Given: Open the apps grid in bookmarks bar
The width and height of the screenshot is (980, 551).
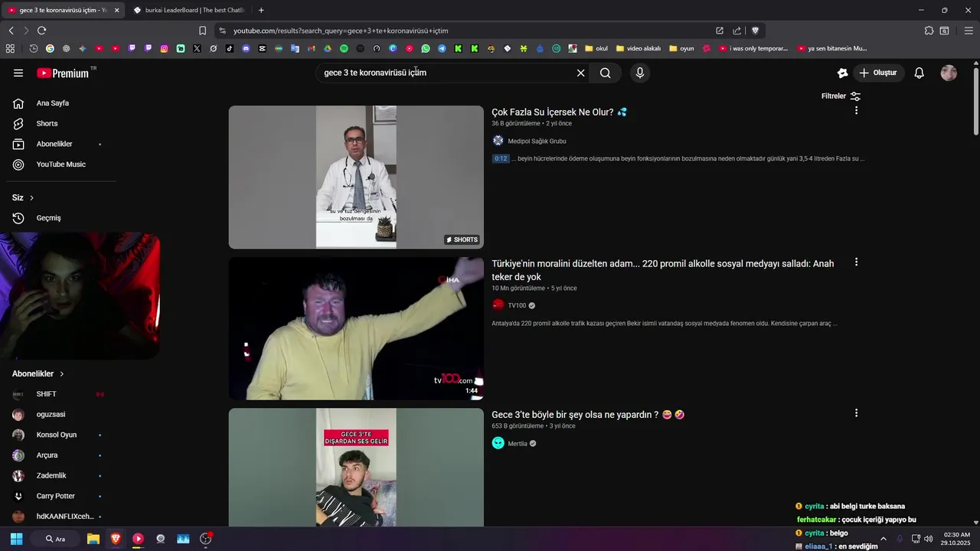Looking at the screenshot, I should [10, 48].
